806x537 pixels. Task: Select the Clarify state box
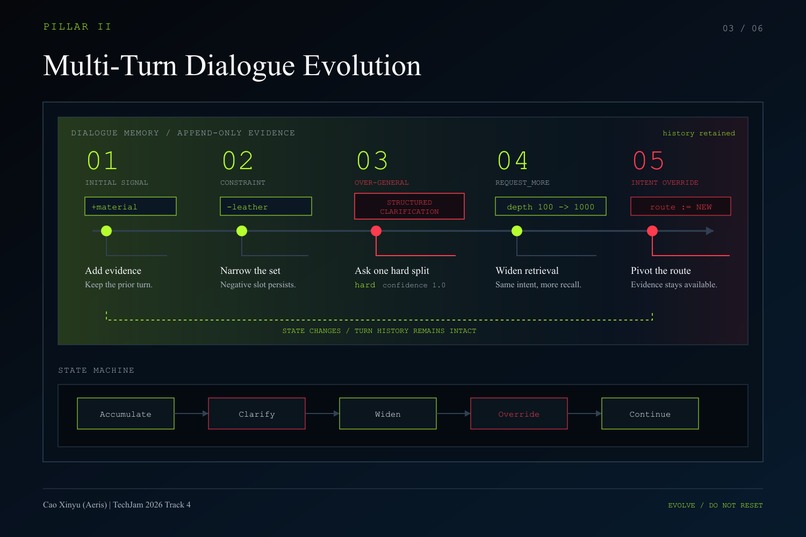point(257,414)
